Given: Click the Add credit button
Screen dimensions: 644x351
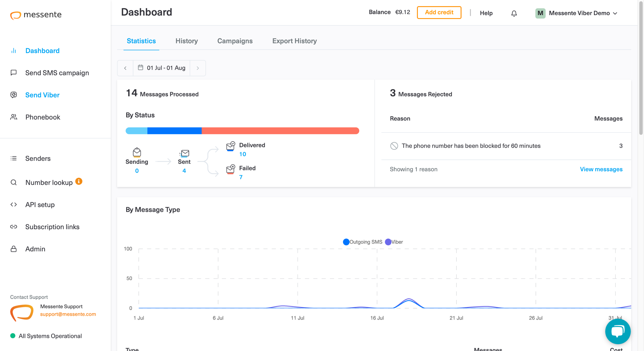Looking at the screenshot, I should [x=439, y=12].
